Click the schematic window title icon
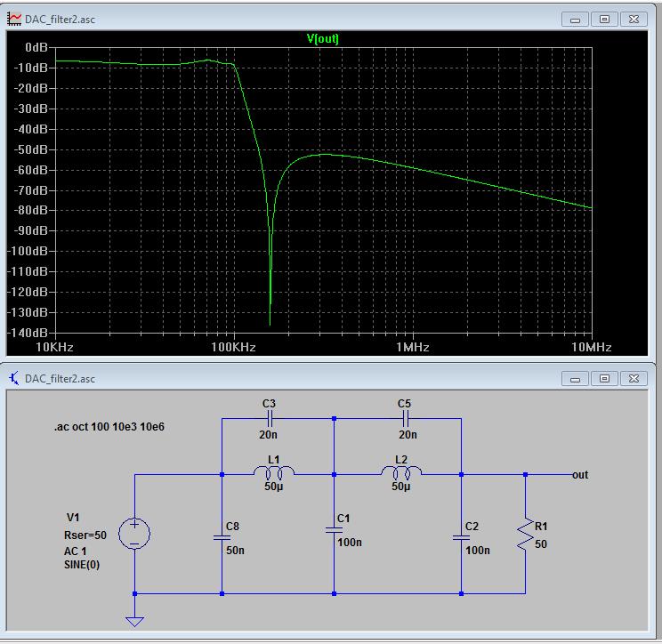 click(14, 379)
